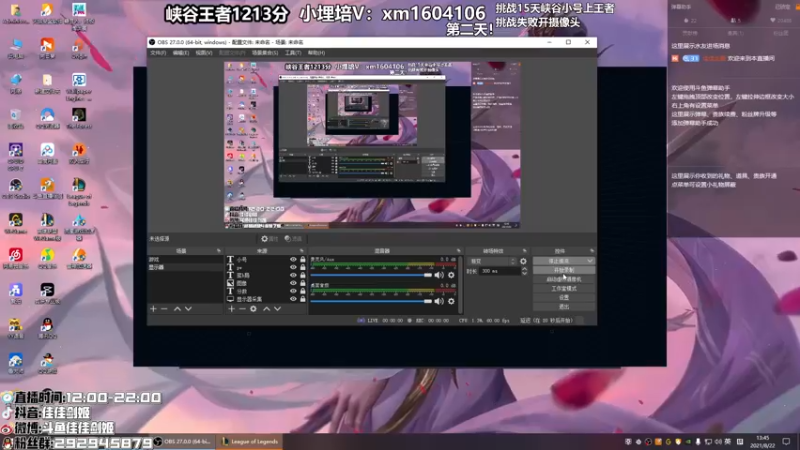Open the 文件(F) menu
Screen dimensions: 800x450
pyautogui.click(x=158, y=53)
